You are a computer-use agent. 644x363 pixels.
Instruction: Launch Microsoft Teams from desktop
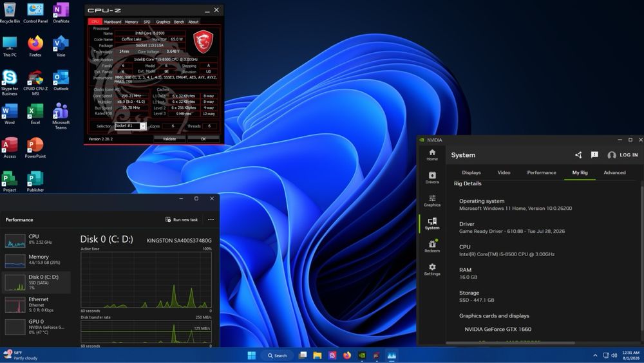(61, 116)
